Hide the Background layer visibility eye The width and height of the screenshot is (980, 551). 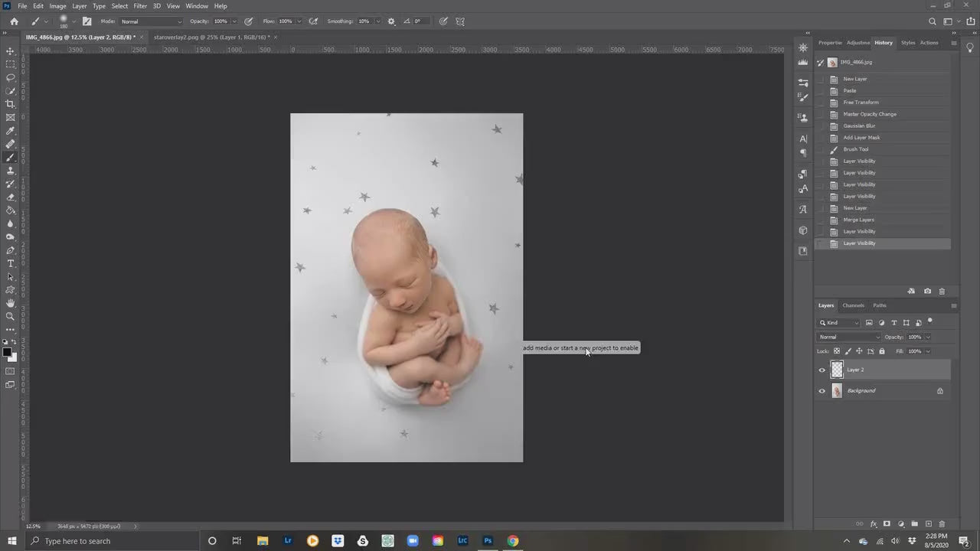coord(822,390)
